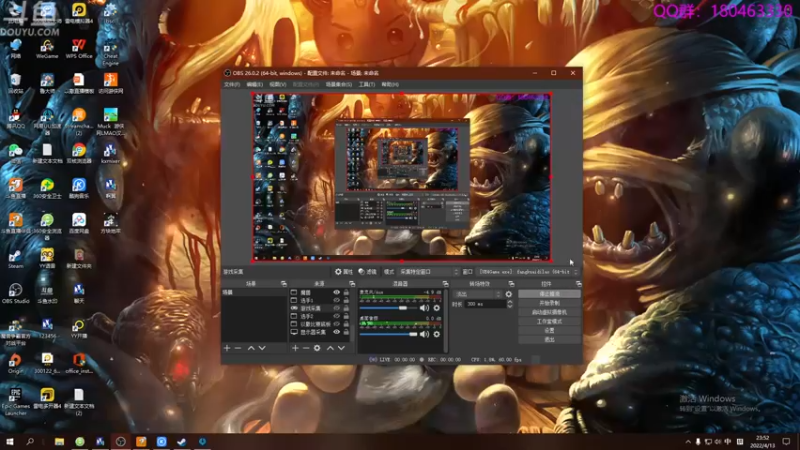
Task: Open WeGame desktop shortcut
Action: click(x=47, y=49)
